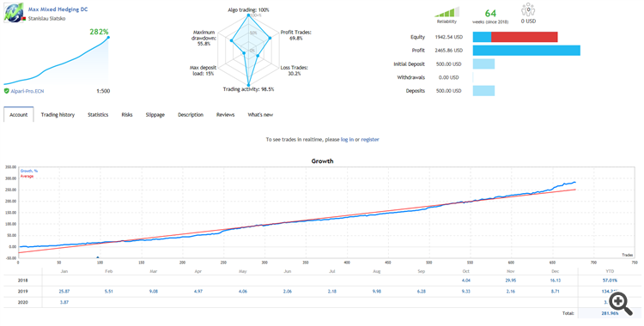Click the subscribers people icon

[528, 9]
